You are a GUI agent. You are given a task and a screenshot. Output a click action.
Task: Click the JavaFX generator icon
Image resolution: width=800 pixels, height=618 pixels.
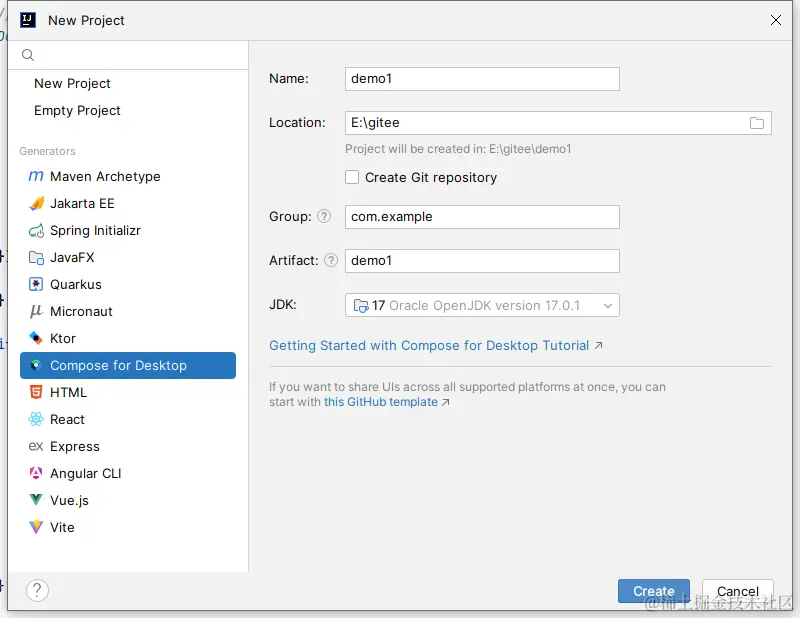point(36,258)
